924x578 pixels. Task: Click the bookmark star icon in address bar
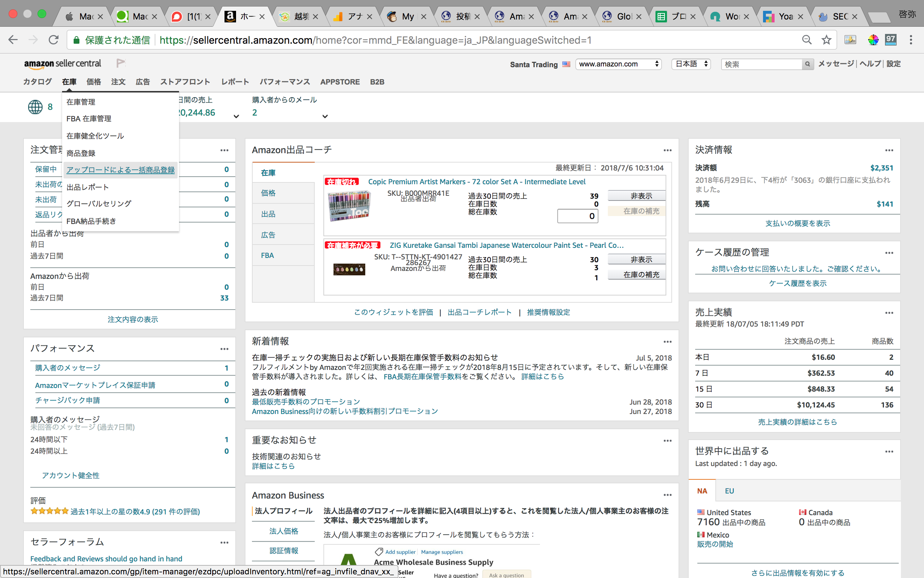click(826, 40)
